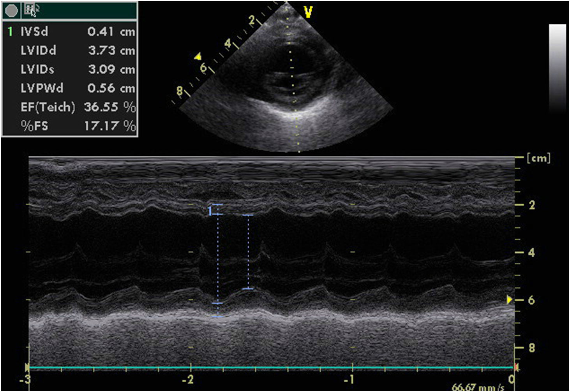Click the top caliper of the systolic LVIDs line
The height and width of the screenshot is (392, 570).
[248, 215]
